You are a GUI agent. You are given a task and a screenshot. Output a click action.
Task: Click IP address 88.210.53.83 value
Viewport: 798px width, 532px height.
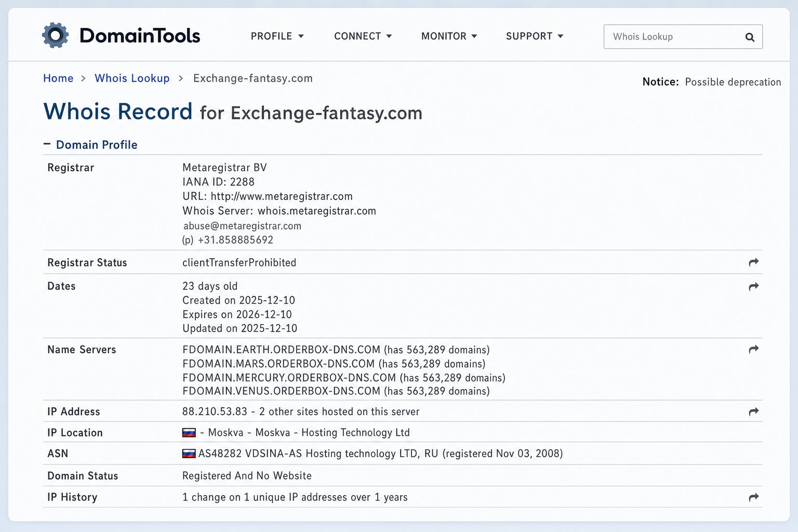215,412
